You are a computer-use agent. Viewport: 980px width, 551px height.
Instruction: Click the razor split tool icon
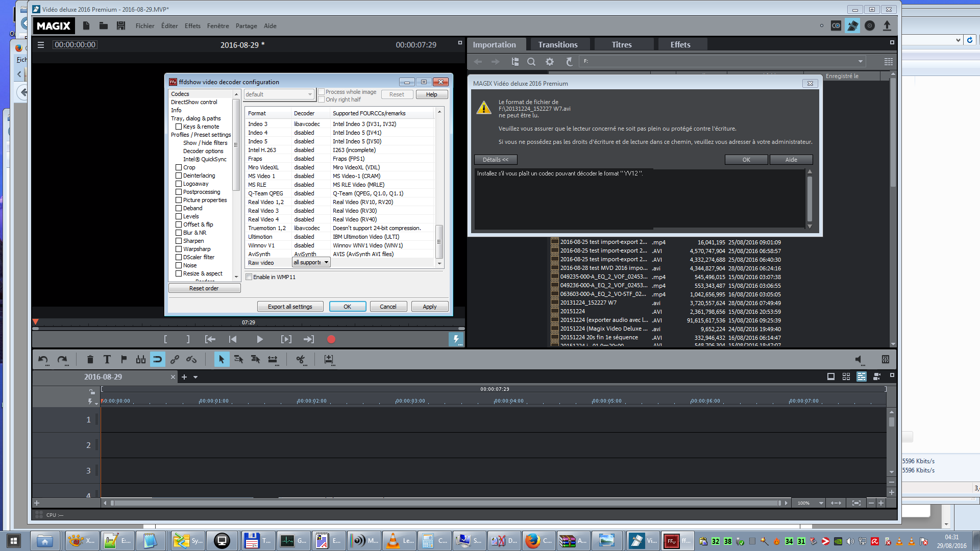click(x=300, y=360)
